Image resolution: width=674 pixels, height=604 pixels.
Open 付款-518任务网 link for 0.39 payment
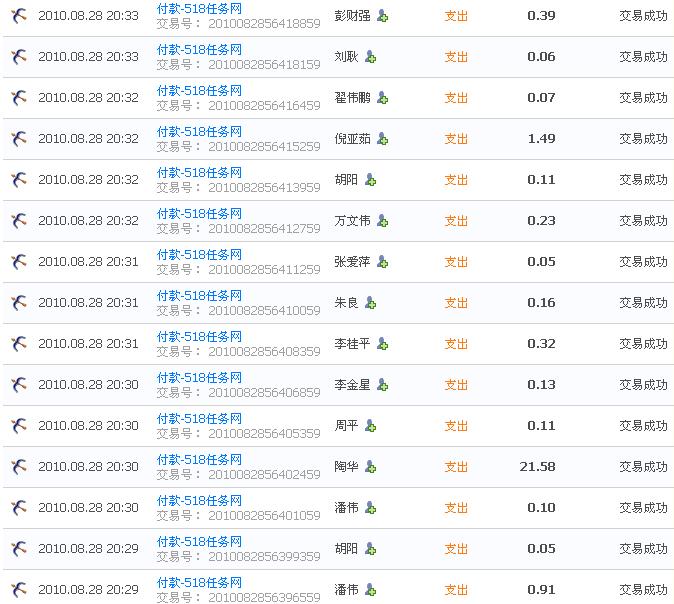[x=199, y=8]
